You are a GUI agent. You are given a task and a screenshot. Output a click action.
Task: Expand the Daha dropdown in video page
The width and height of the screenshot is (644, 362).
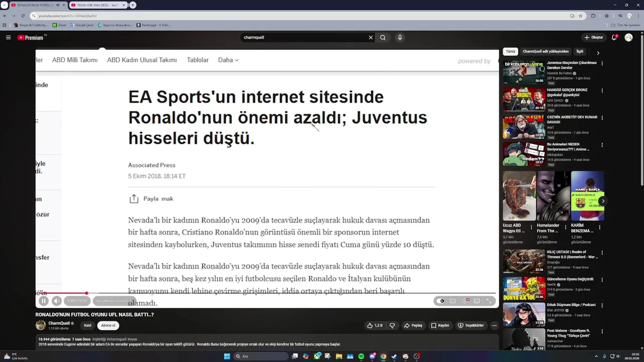tap(228, 60)
